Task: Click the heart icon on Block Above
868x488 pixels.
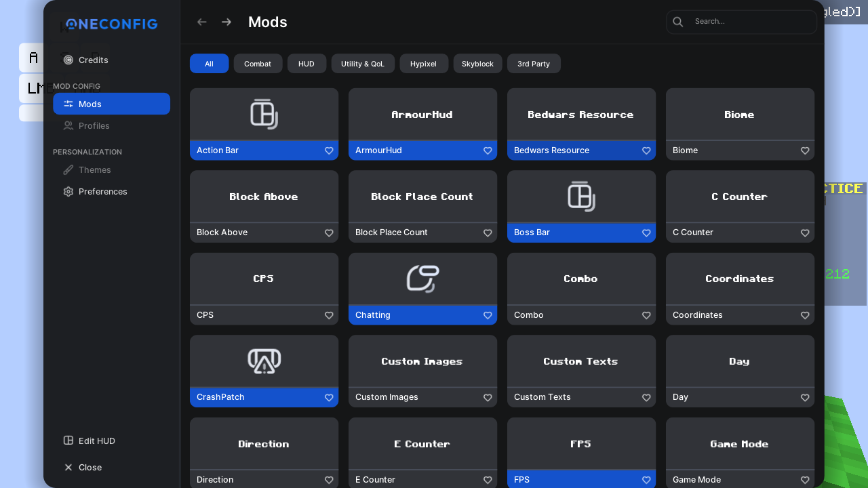Action: (x=329, y=233)
